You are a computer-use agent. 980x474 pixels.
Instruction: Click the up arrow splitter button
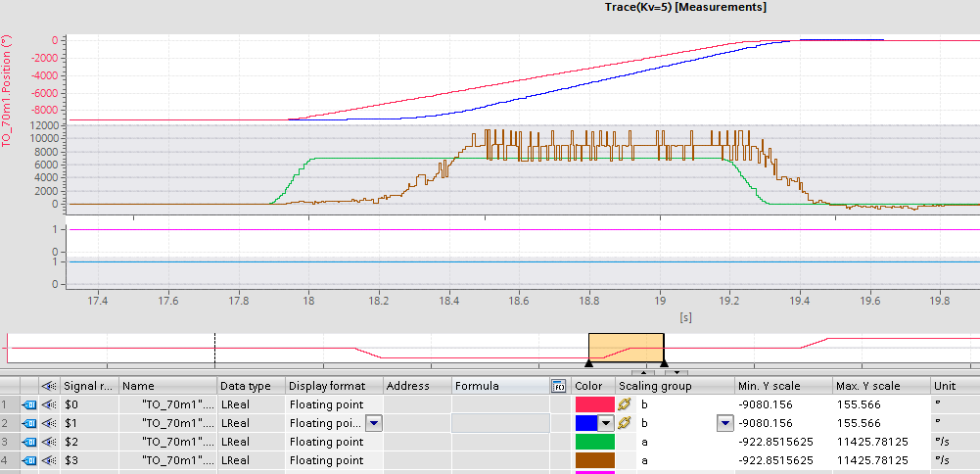(x=642, y=373)
